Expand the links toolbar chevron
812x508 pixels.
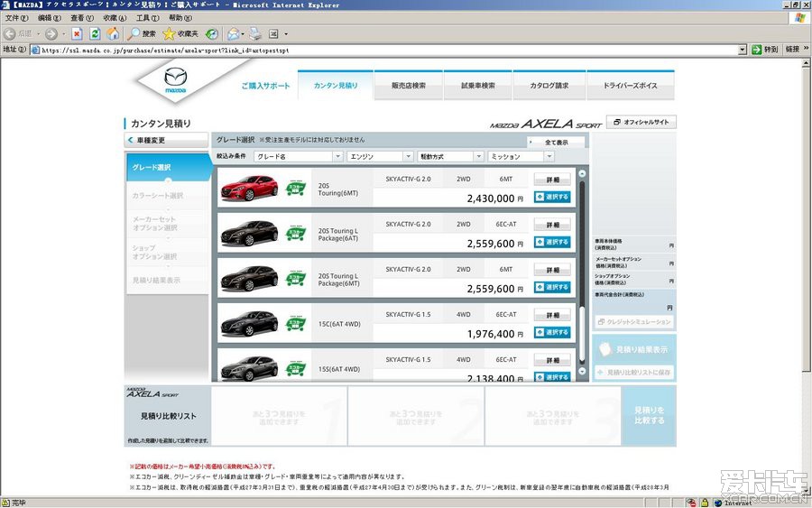click(x=806, y=49)
